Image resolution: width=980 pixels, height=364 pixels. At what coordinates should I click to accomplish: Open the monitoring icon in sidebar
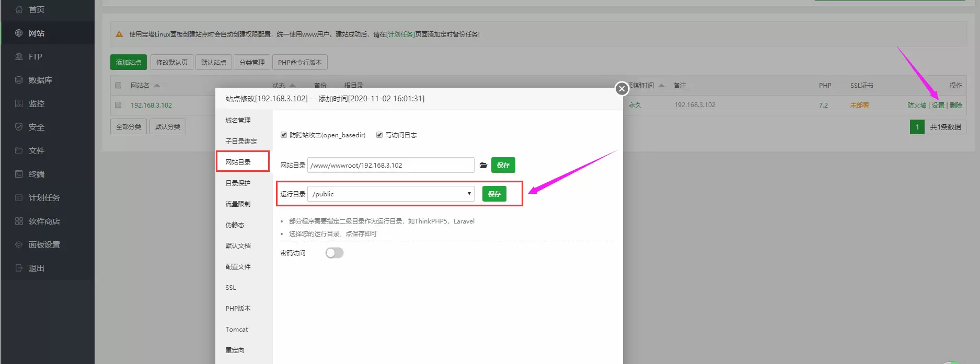pyautogui.click(x=19, y=103)
